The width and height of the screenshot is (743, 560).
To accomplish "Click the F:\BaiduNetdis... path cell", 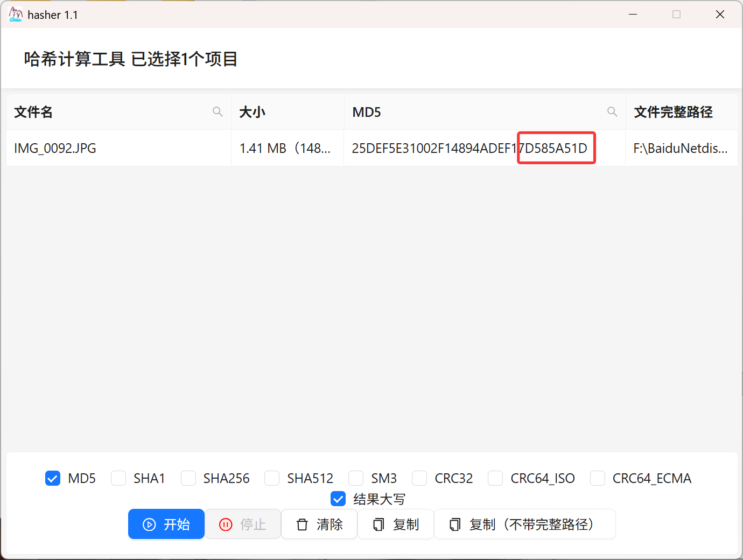I will click(682, 148).
